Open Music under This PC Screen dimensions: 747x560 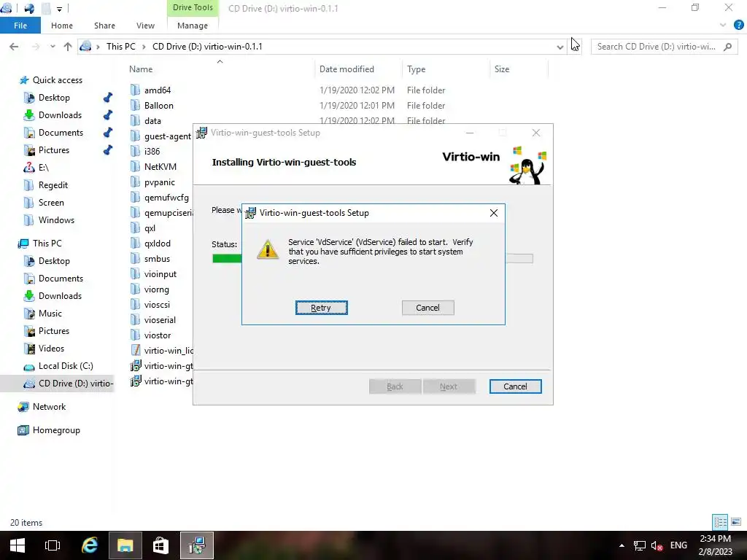pyautogui.click(x=50, y=314)
